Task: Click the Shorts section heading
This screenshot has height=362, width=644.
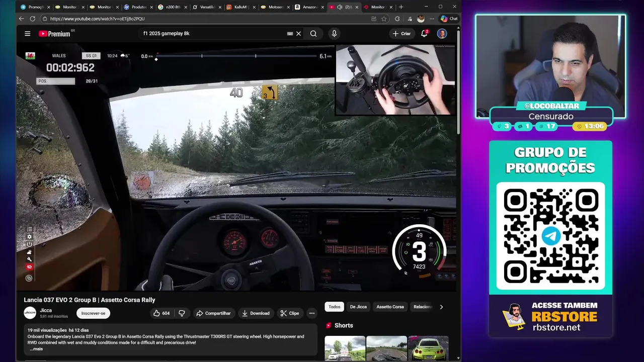Action: 344,325
